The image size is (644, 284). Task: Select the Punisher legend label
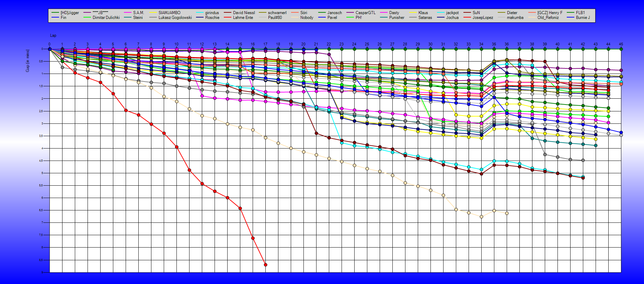pos(396,18)
